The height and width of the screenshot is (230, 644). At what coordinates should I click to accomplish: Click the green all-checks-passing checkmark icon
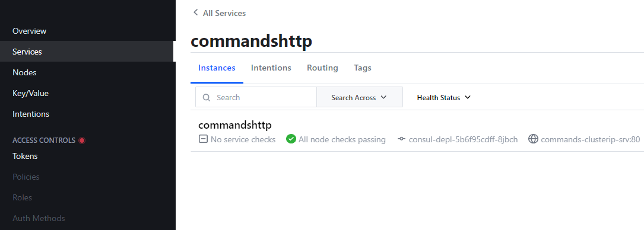(291, 139)
